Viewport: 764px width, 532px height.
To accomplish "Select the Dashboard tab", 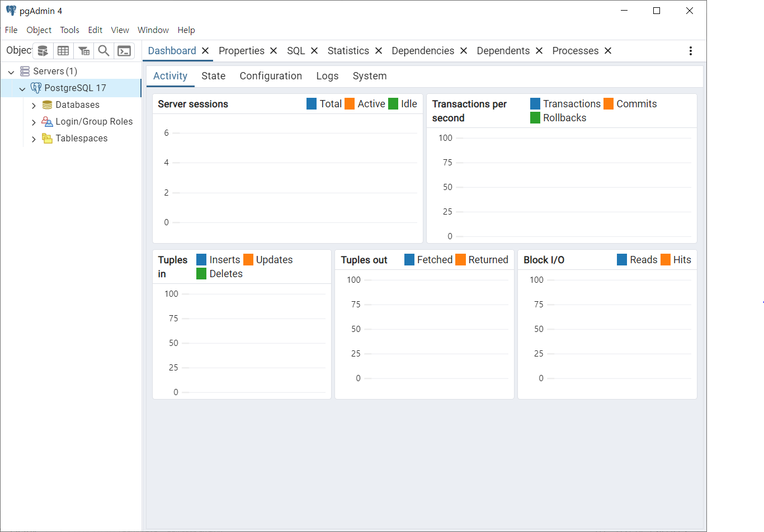I will click(x=172, y=51).
